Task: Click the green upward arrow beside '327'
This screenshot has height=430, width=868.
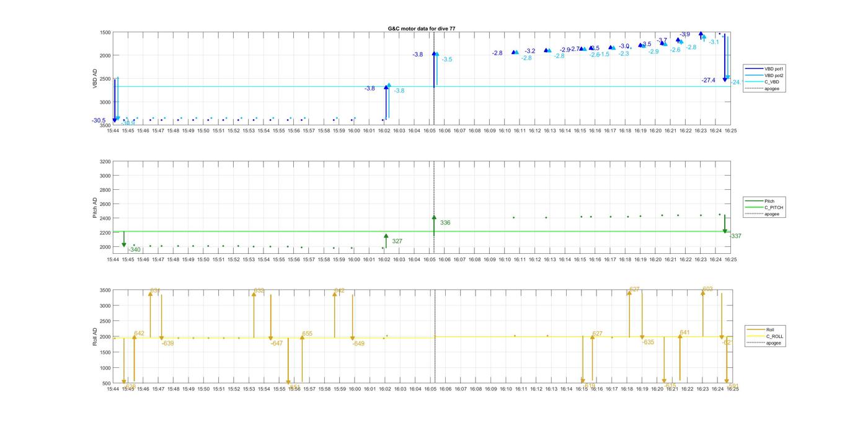Action: coord(386,241)
